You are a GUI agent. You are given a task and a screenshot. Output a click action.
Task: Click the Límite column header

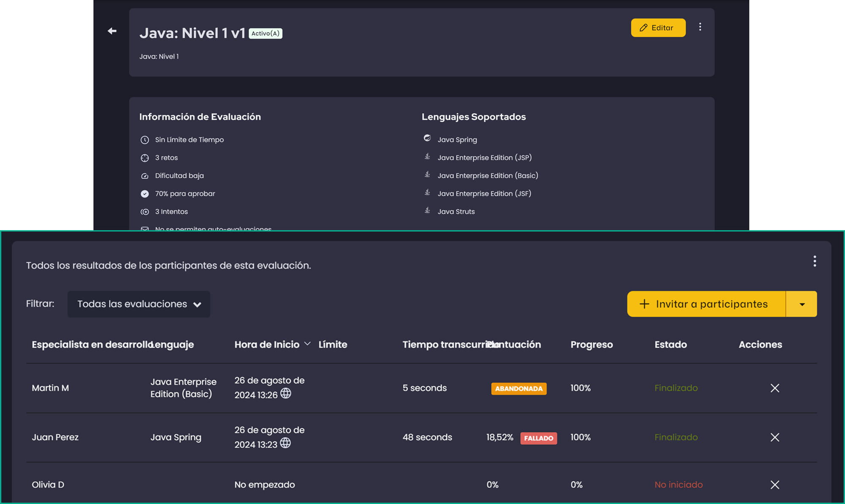pyautogui.click(x=333, y=345)
